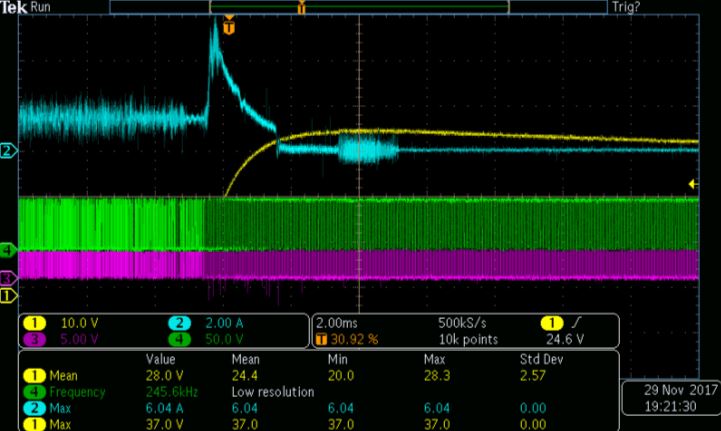Click the 37.0 V voltage max value

point(165,424)
